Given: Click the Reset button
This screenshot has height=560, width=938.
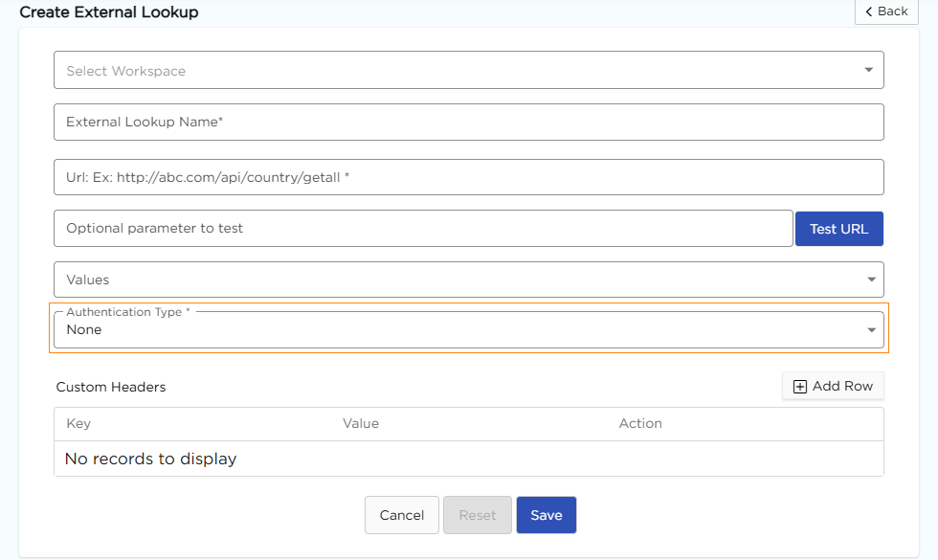Looking at the screenshot, I should coord(478,515).
